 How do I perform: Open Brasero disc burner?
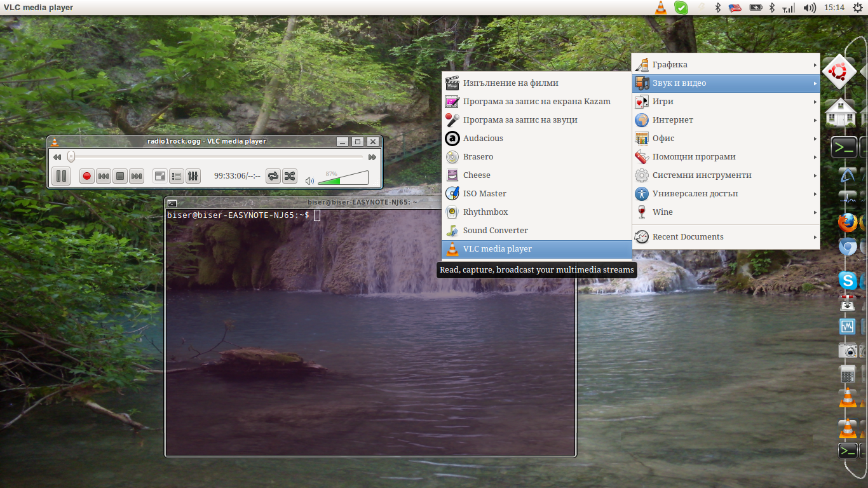tap(537, 156)
